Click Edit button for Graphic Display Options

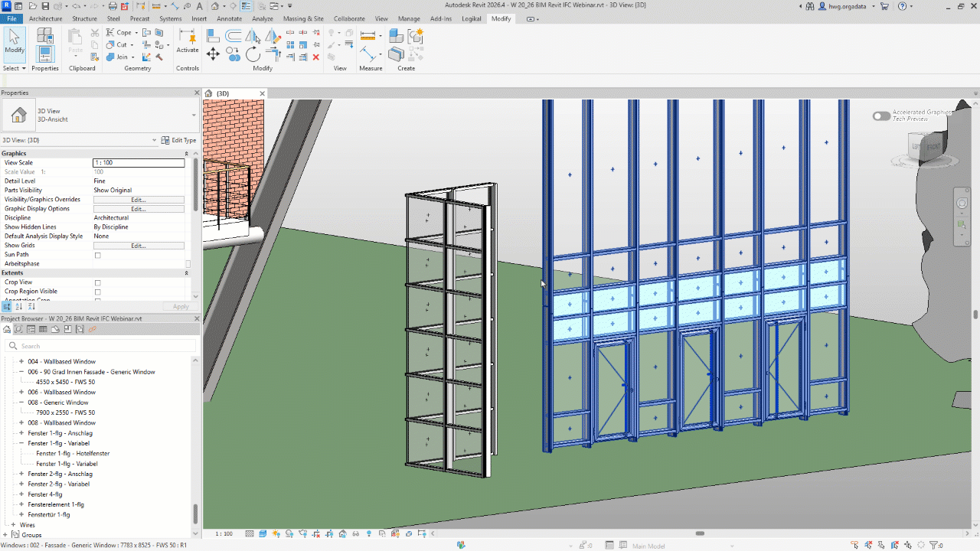coord(139,209)
